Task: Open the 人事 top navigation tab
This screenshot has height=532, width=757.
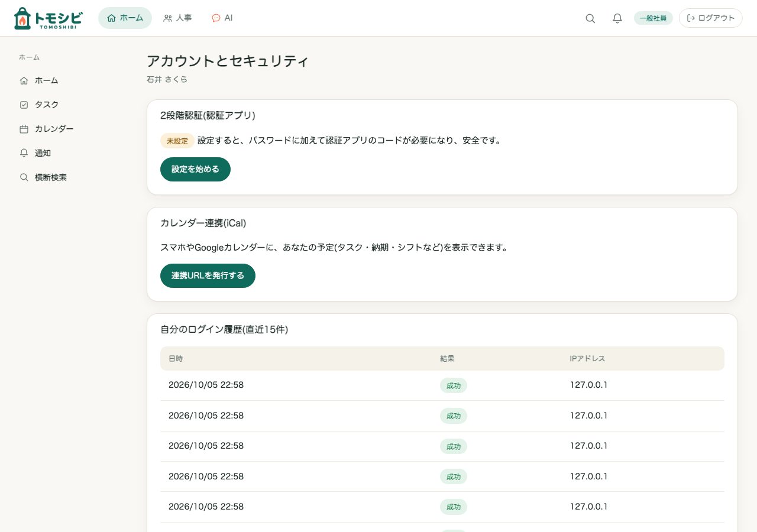Action: (177, 18)
